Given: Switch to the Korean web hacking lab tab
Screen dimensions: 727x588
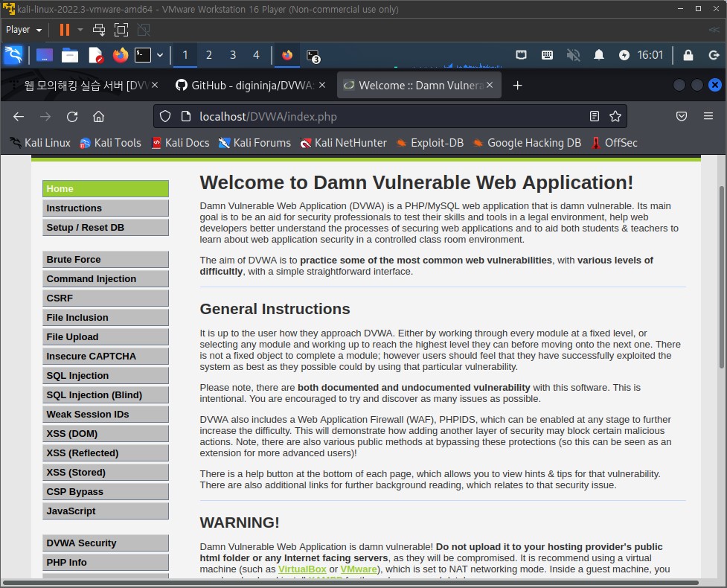Looking at the screenshot, I should 86,86.
